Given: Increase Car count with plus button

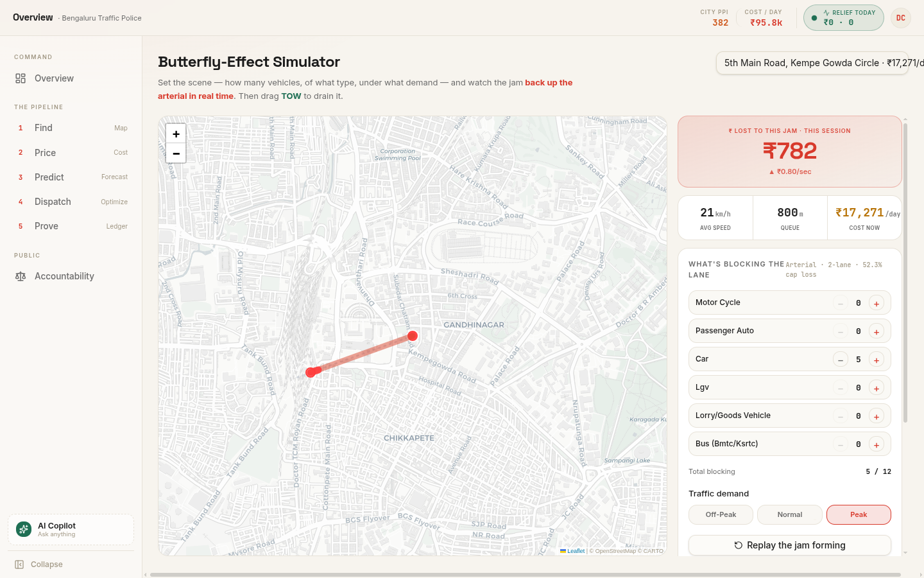Looking at the screenshot, I should point(877,360).
